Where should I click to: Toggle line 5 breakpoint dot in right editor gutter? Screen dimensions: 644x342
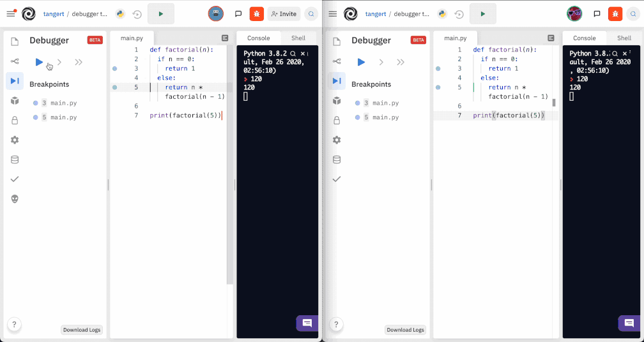438,87
